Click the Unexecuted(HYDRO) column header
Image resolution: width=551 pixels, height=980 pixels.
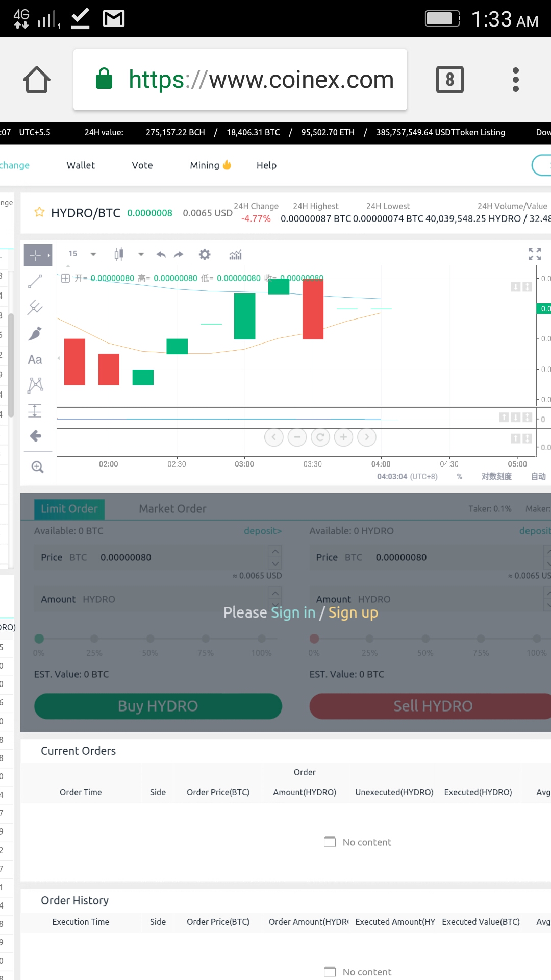[x=394, y=792]
